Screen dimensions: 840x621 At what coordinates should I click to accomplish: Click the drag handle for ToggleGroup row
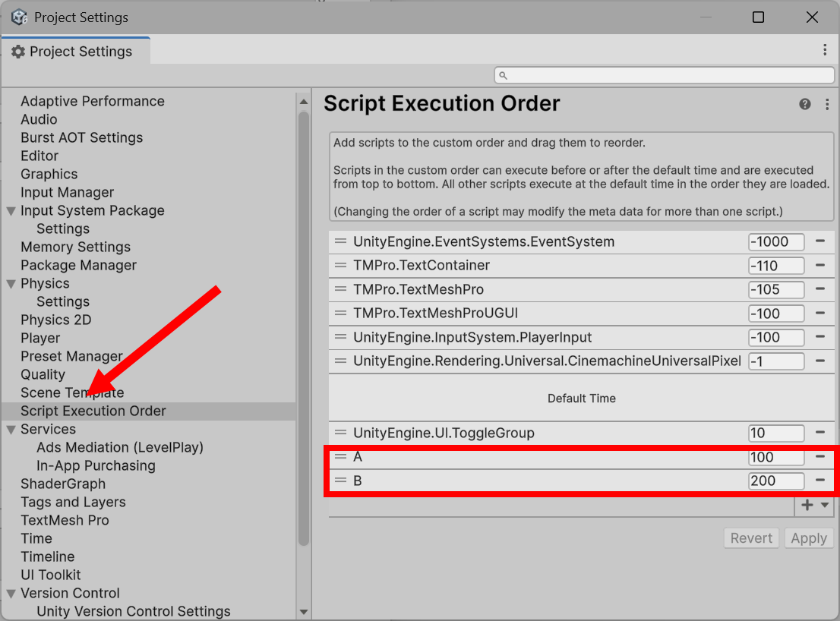point(341,433)
